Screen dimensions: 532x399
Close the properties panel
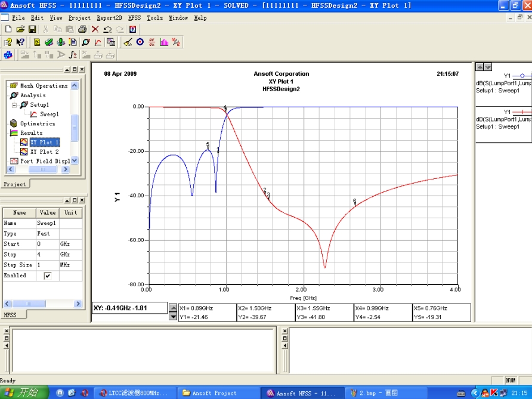82,200
